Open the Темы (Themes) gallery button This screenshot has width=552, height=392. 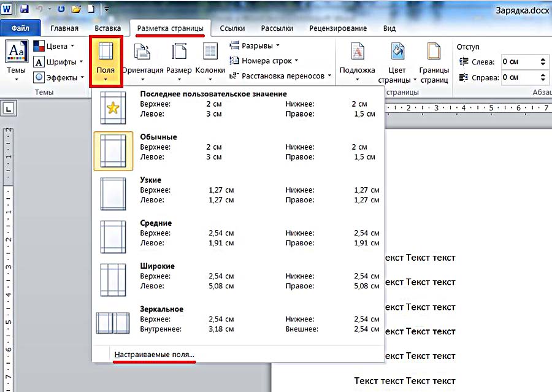pyautogui.click(x=16, y=58)
